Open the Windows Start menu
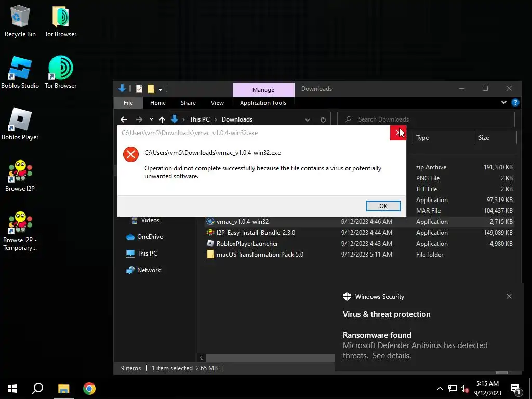This screenshot has height=399, width=532. [12, 389]
